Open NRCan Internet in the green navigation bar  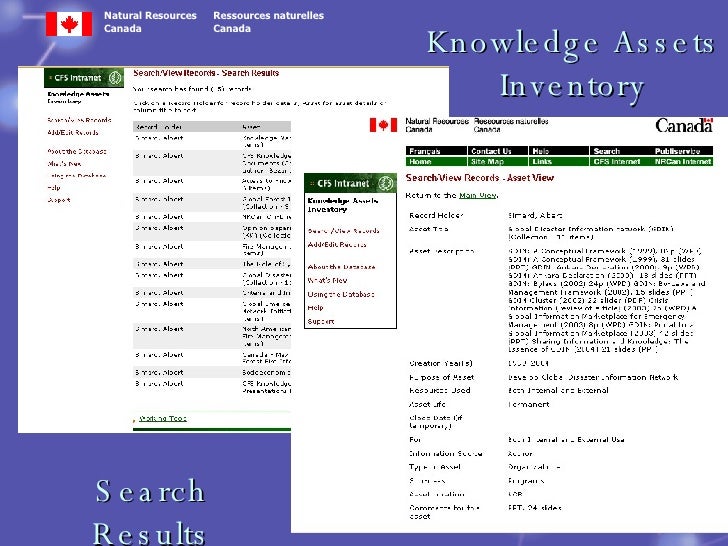682,162
